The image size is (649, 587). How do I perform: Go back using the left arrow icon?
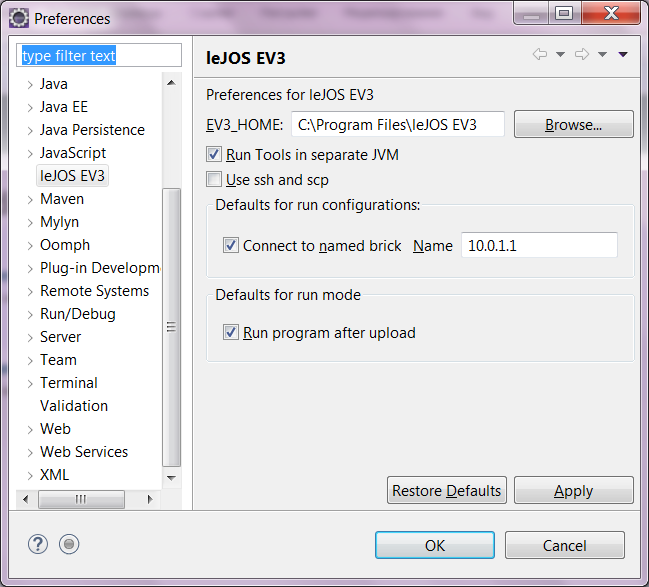pyautogui.click(x=540, y=54)
